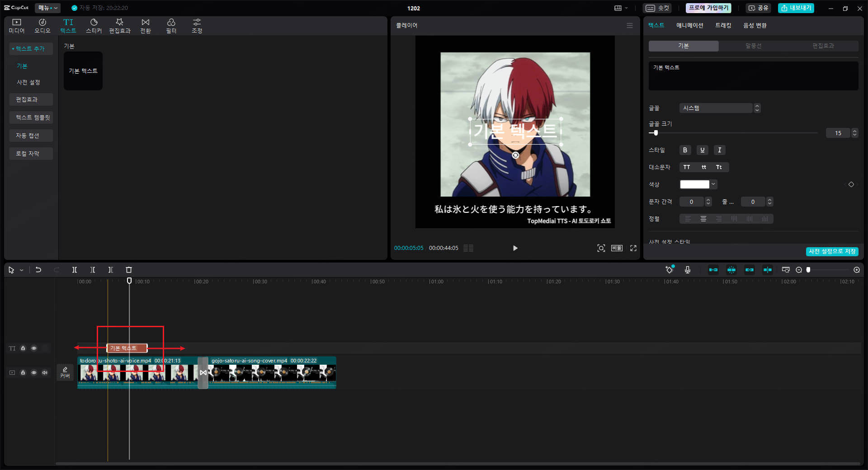The height and width of the screenshot is (470, 868).
Task: Toggle preview axis button in timeline toolbar
Action: coord(768,270)
